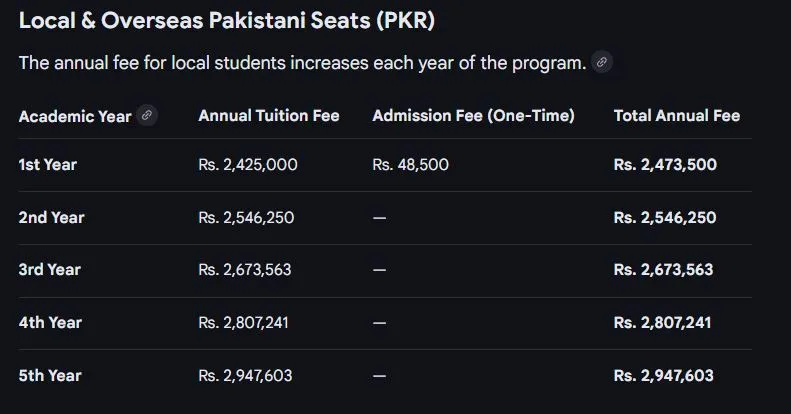Image resolution: width=791 pixels, height=414 pixels.
Task: Select the 1st Year row label
Action: coord(47,165)
